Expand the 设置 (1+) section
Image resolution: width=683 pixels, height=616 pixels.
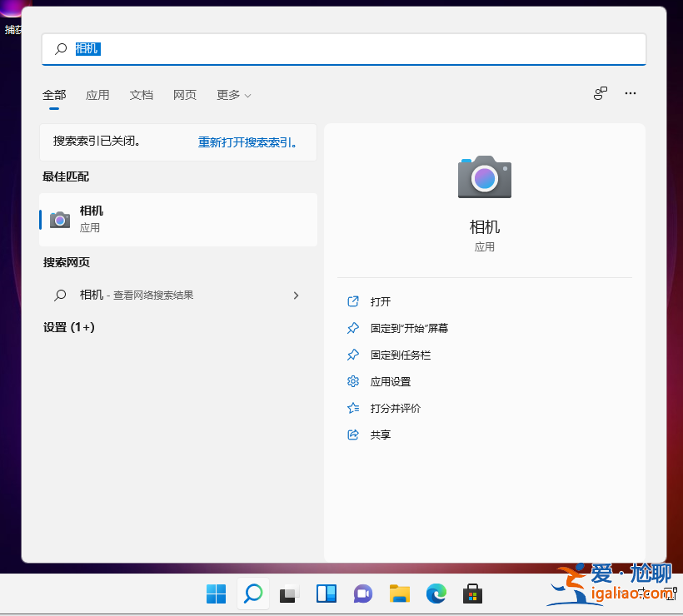[68, 327]
